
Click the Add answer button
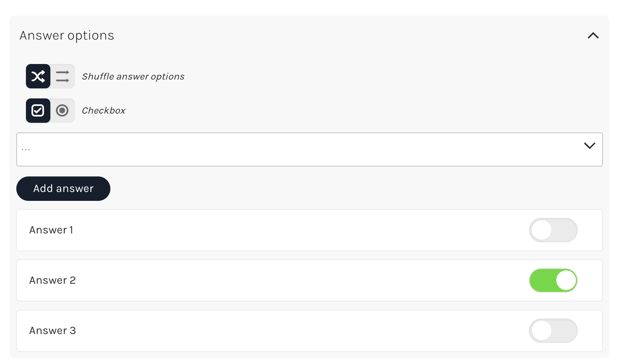tap(63, 189)
